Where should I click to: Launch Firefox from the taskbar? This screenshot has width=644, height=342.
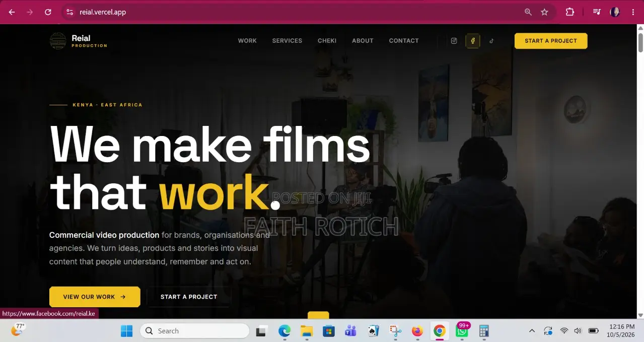417,331
